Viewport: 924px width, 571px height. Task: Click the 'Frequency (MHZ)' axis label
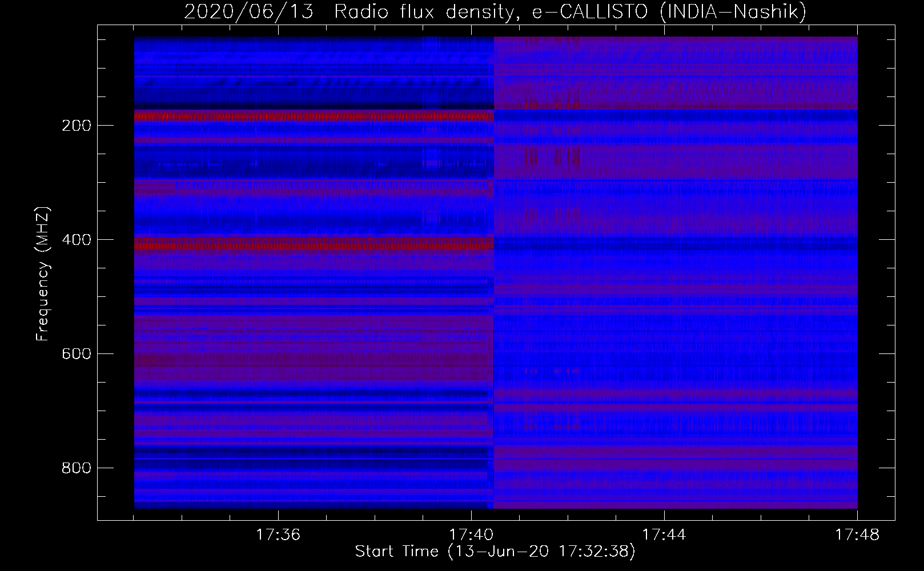click(43, 274)
